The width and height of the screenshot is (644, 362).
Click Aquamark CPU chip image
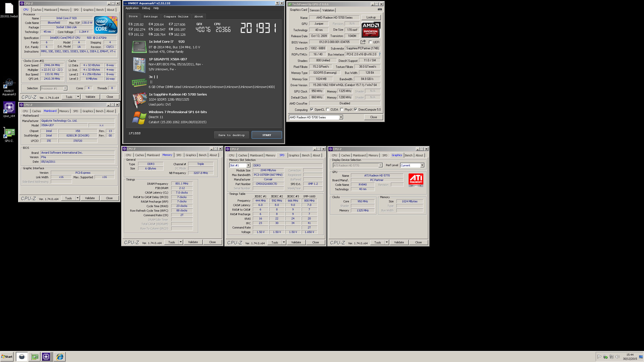tap(139, 47)
